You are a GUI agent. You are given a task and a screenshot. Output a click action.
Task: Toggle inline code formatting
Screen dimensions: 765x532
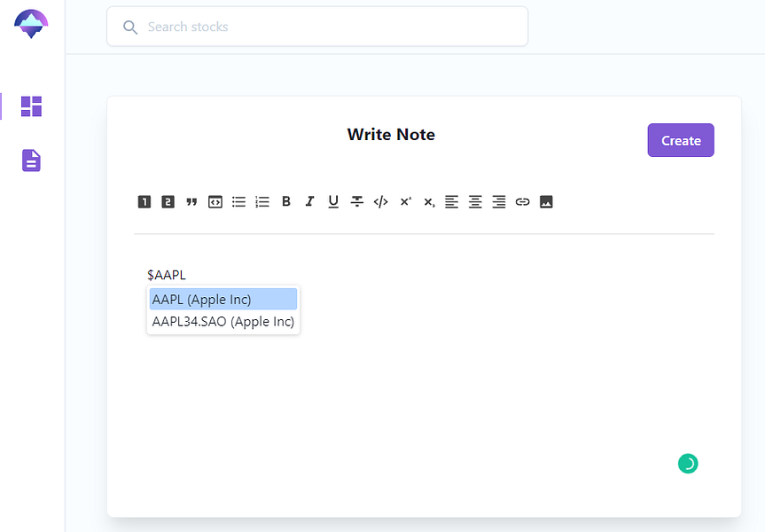click(x=380, y=201)
